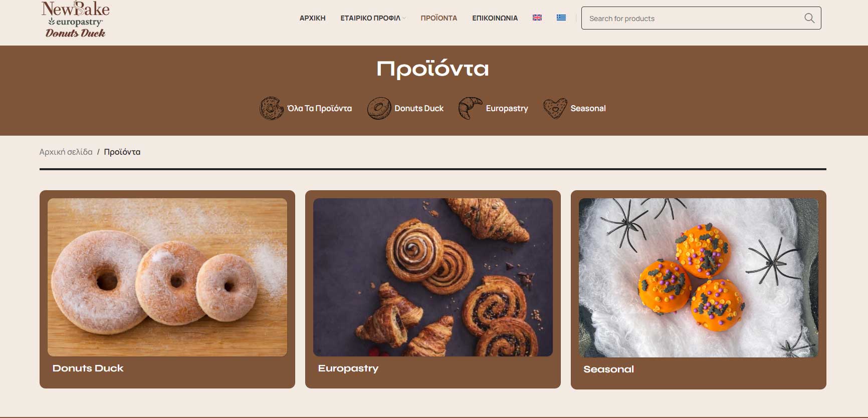The image size is (868, 418).
Task: Follow the Αρχική σελίδα breadcrumb link
Action: tap(66, 152)
